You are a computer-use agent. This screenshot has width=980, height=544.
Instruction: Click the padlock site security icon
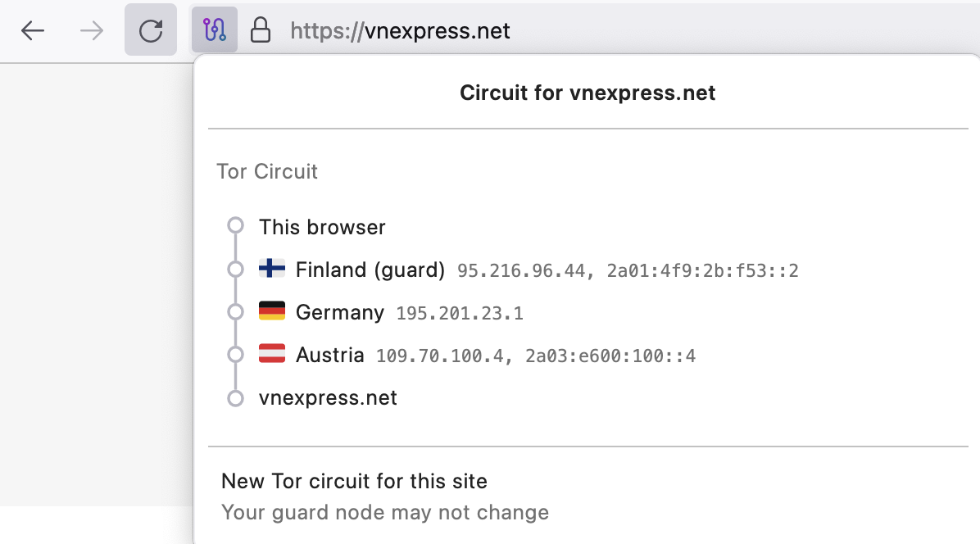tap(261, 31)
